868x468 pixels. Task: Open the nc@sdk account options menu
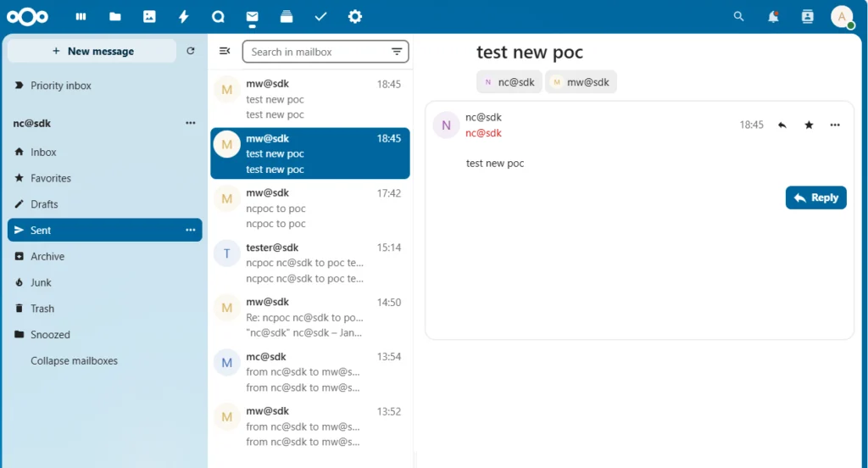[x=190, y=123]
